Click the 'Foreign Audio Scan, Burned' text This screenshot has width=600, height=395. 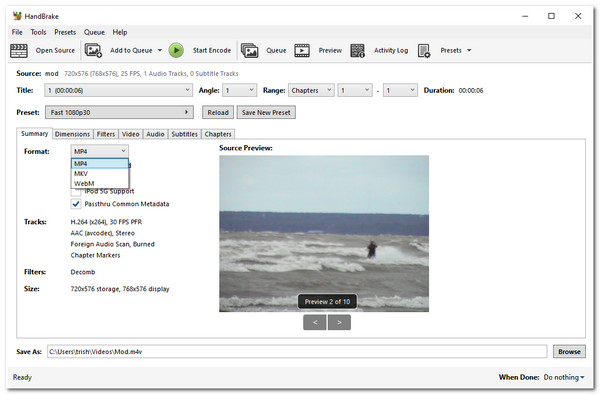click(112, 244)
